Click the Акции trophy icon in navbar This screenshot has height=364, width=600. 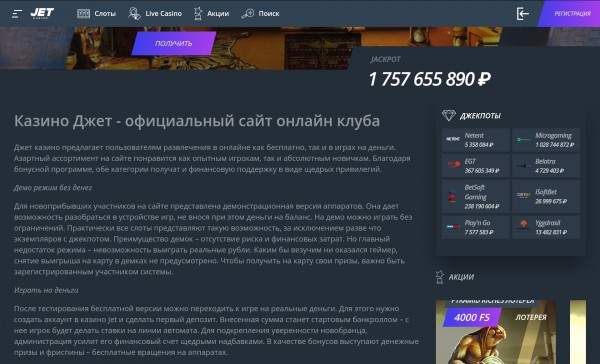click(198, 13)
